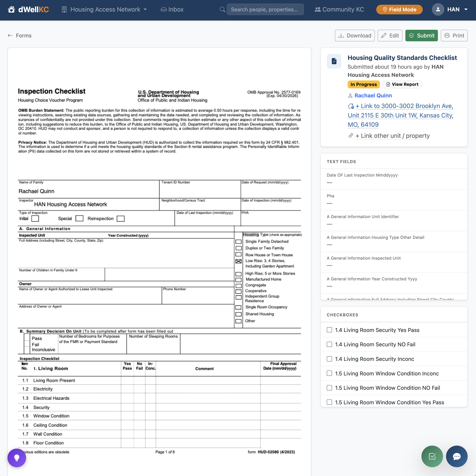The height and width of the screenshot is (476, 476).
Task: Click Link to 3000-3002 Brooklyn Ave address
Action: pos(401,115)
